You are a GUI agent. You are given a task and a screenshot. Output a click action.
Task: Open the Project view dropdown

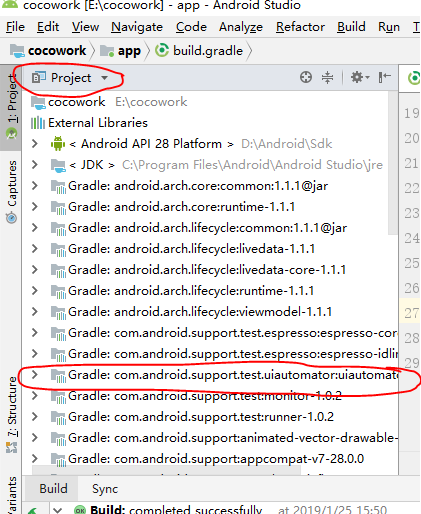coord(104,78)
